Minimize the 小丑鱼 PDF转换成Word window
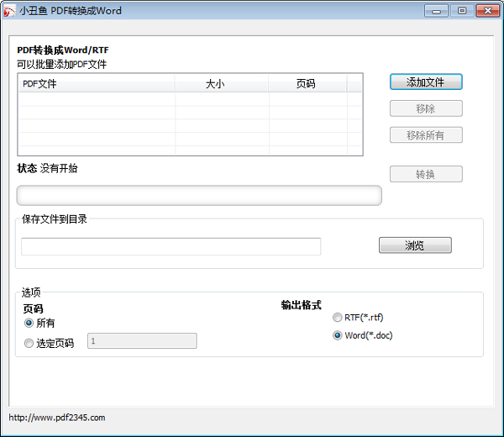Screen dimensions: 504x437 pos(436,11)
